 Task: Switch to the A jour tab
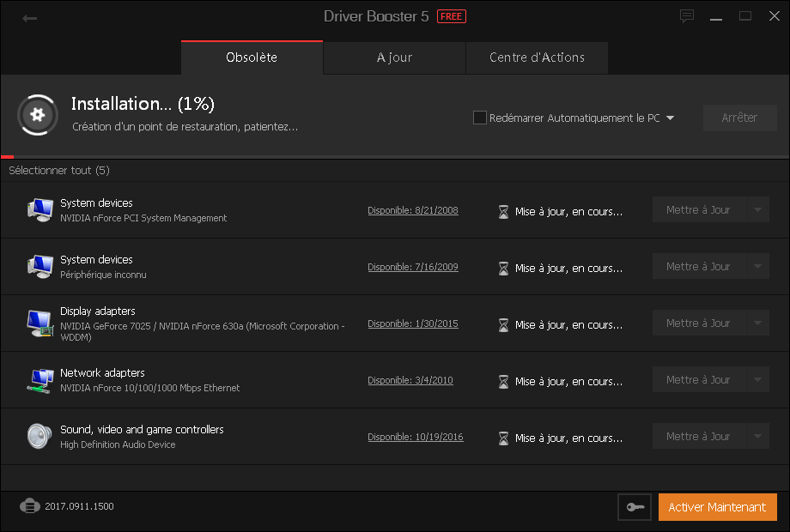tap(394, 57)
